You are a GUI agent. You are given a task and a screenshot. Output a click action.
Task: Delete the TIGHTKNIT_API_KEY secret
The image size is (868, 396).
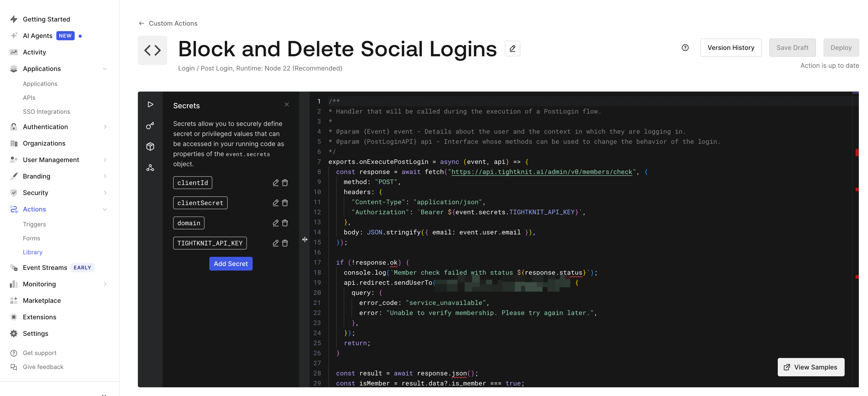(x=285, y=243)
